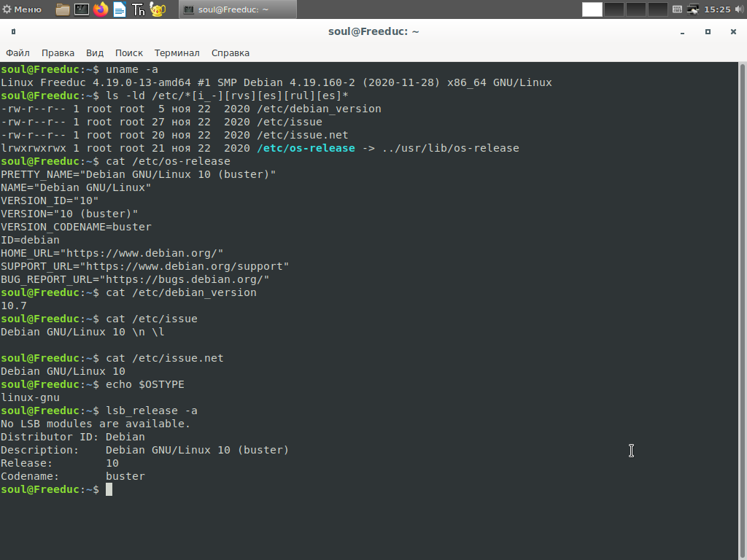Click the terminal cursor at the last prompt
Screen dimensions: 747x560
pyautogui.click(x=109, y=489)
